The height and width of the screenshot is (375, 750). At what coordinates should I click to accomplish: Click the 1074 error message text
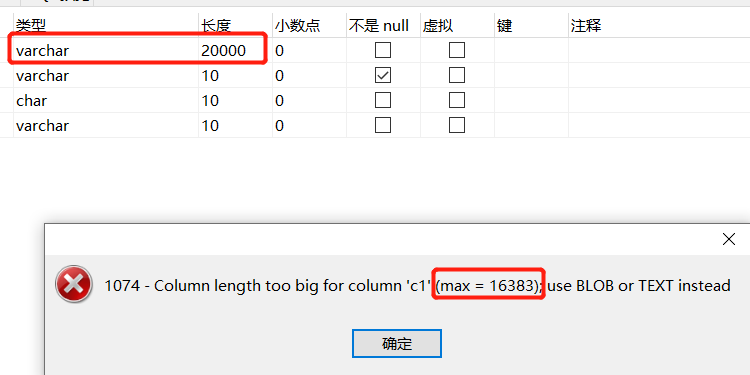(417, 286)
